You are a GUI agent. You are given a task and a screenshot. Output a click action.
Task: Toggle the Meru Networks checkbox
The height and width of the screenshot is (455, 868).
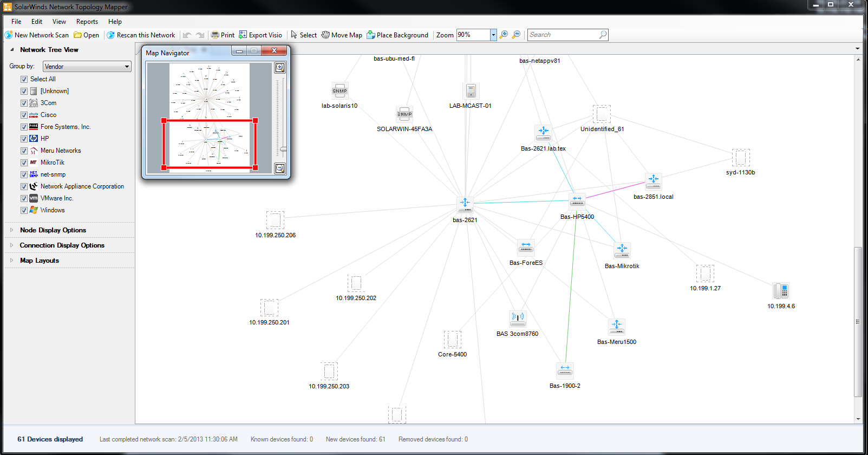(24, 151)
